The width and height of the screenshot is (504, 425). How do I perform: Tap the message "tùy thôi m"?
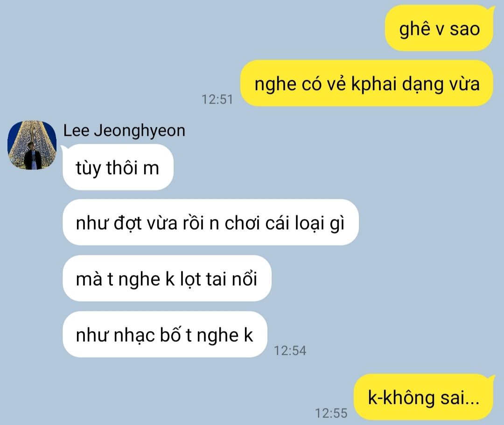[x=118, y=167]
